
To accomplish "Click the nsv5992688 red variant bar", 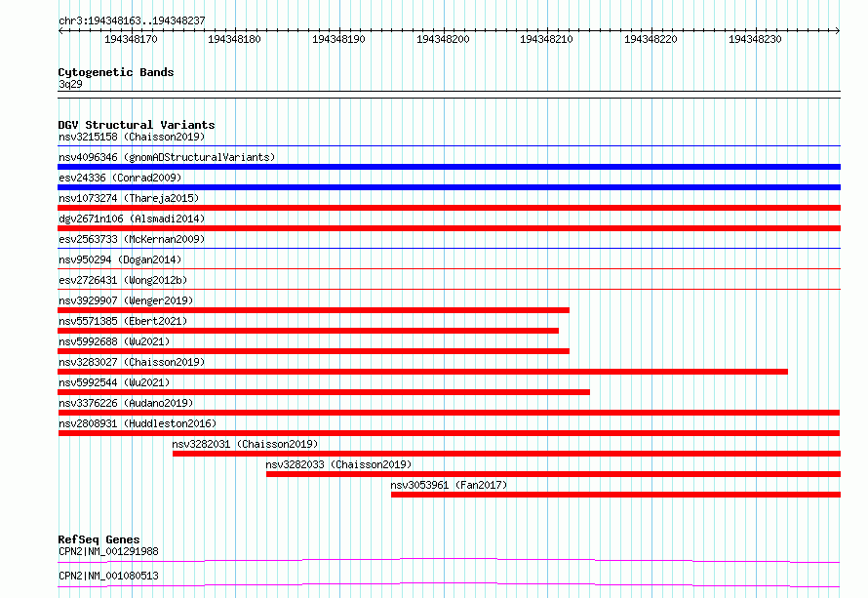I will point(313,351).
